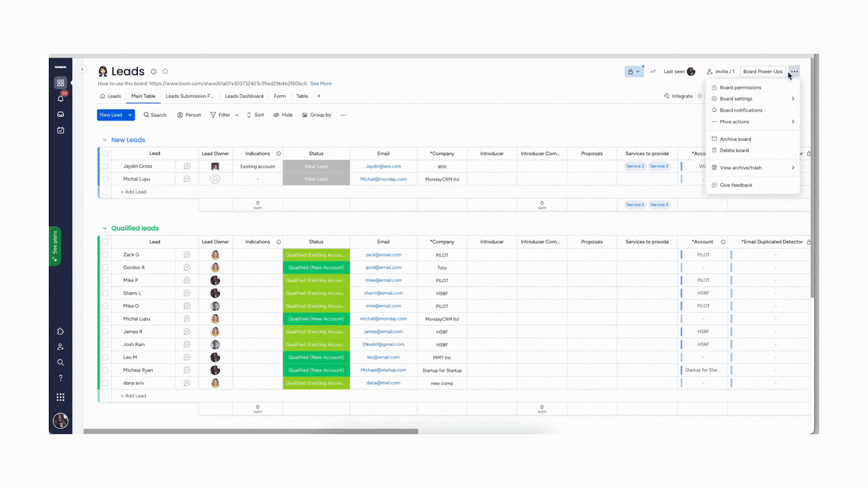Open the user profile avatar in sidebar
The height and width of the screenshot is (488, 868).
tap(61, 420)
